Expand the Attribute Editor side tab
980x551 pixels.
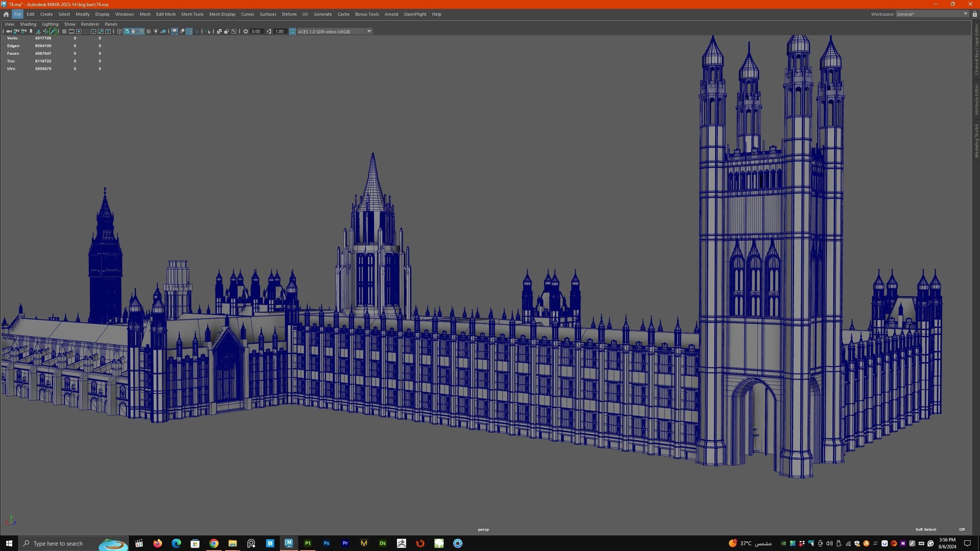click(x=977, y=99)
